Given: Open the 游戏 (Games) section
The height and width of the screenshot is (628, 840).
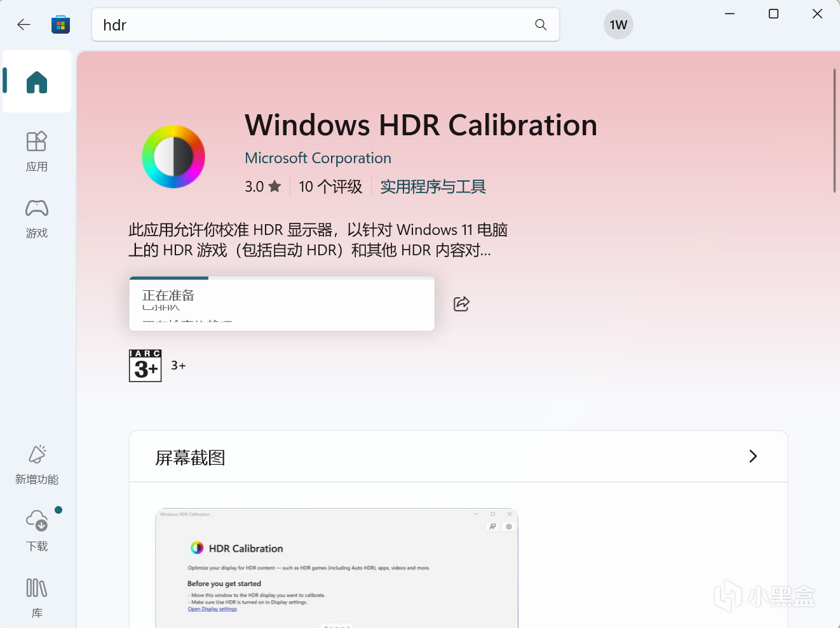Looking at the screenshot, I should (x=37, y=218).
